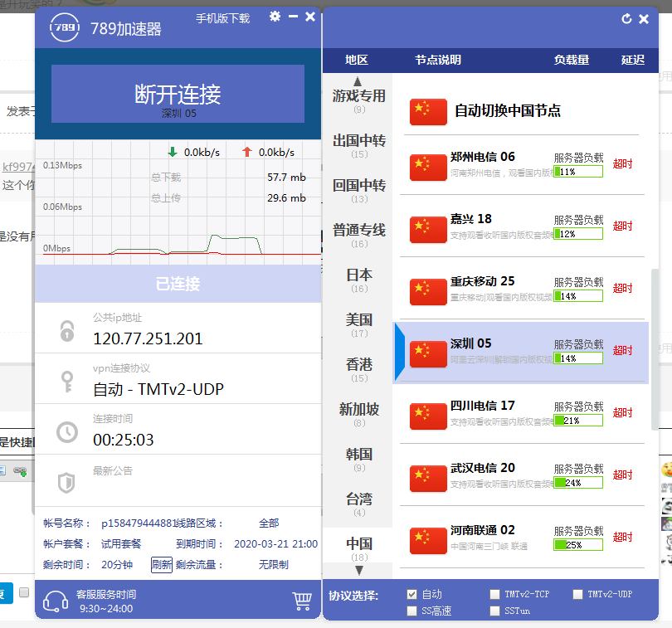Screen dimensions: 672x628
Task: Click the 已连接 status bar
Action: [178, 284]
